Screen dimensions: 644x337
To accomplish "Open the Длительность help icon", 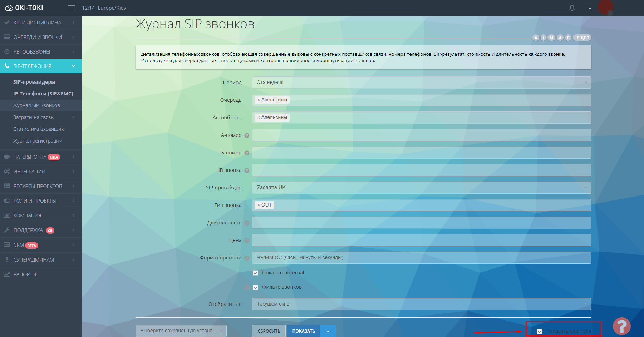I will [x=247, y=223].
